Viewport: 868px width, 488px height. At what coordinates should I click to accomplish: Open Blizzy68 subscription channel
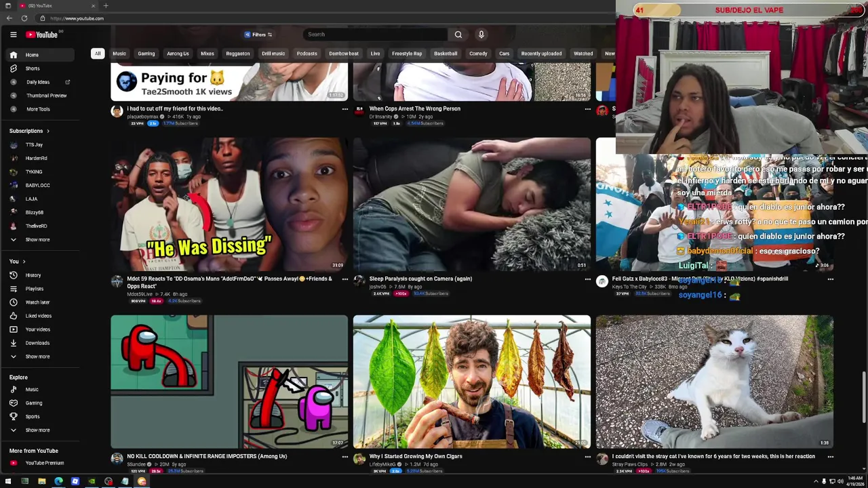click(41, 212)
